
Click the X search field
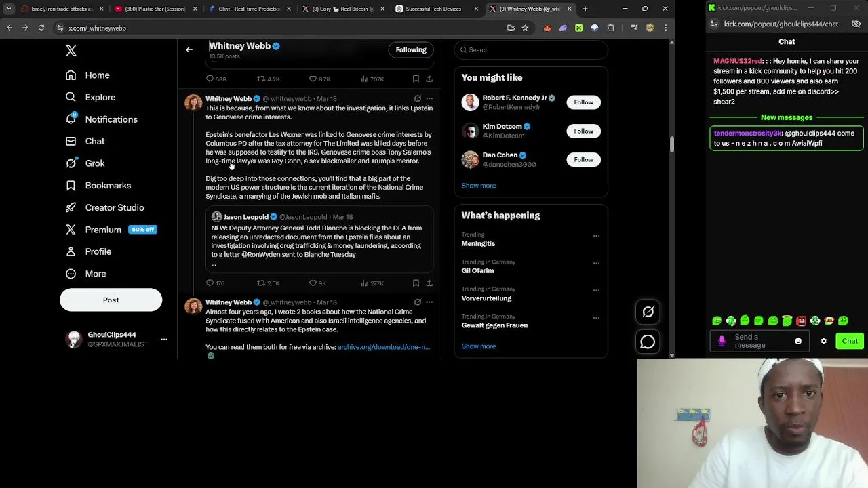point(531,49)
